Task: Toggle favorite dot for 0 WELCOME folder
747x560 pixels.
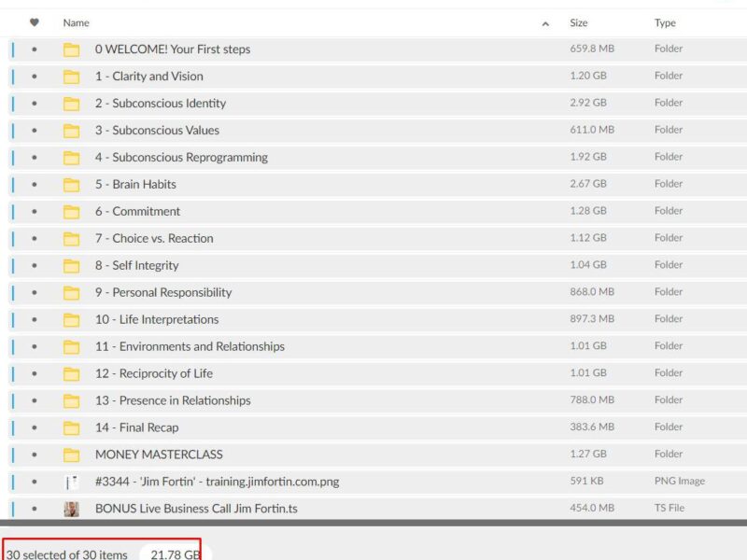Action: 35,49
